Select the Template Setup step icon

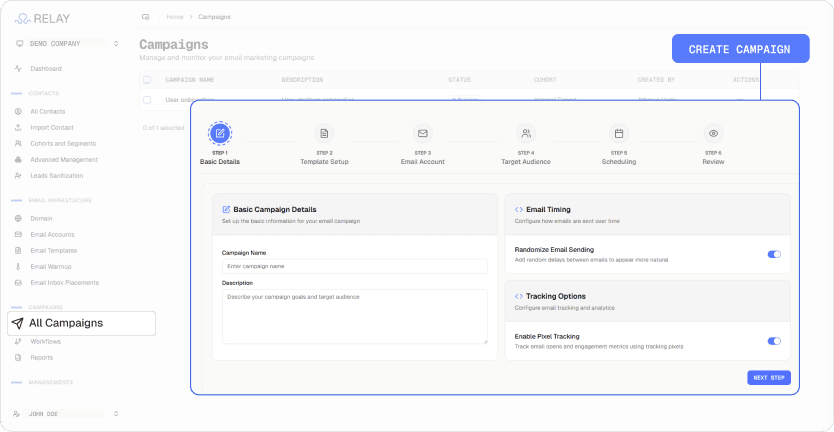(x=324, y=133)
